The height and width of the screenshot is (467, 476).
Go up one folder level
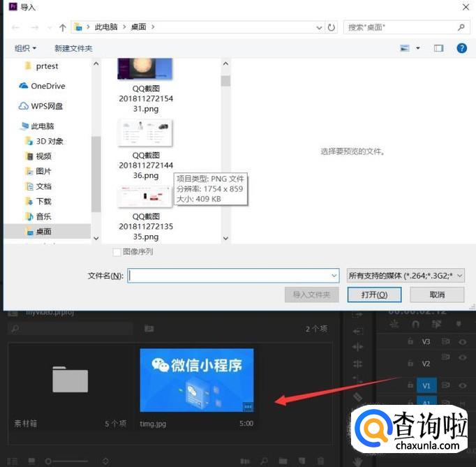pyautogui.click(x=63, y=28)
